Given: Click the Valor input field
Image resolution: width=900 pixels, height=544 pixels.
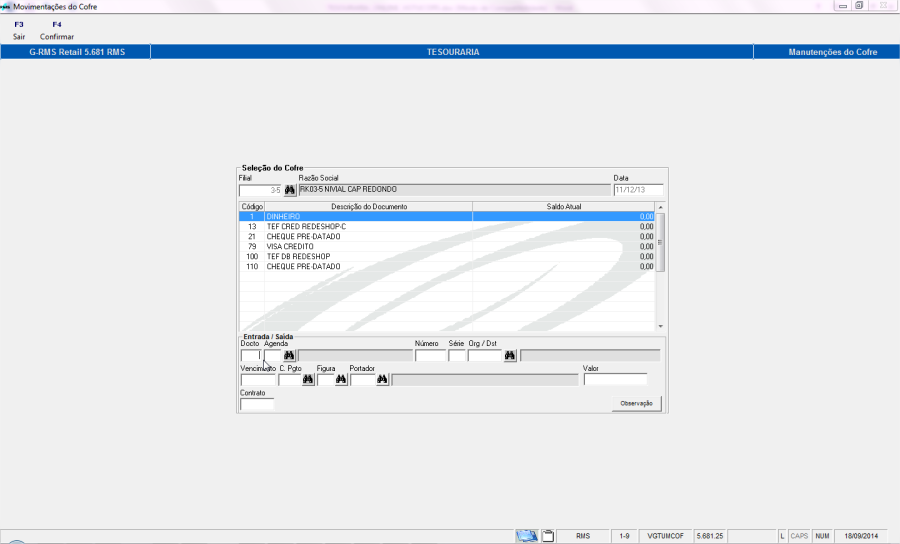Looking at the screenshot, I should [615, 379].
